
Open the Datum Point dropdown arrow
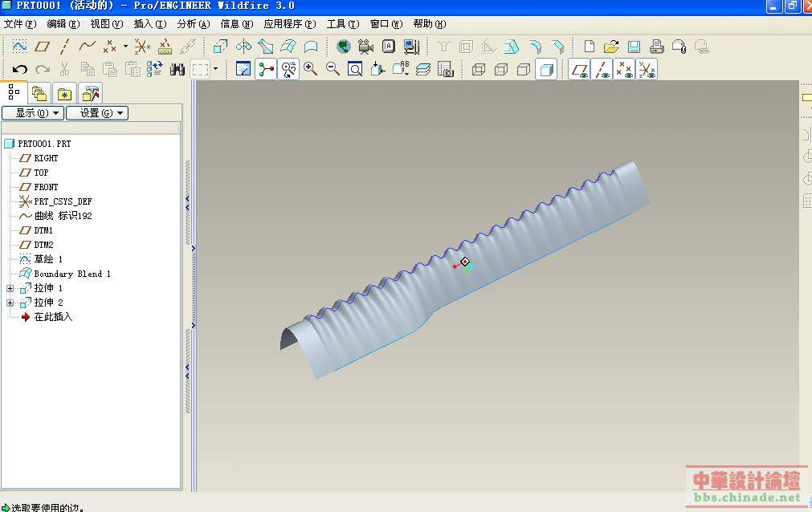[125, 47]
